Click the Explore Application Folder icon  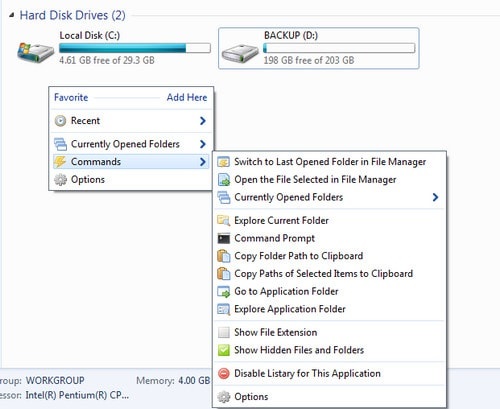(x=224, y=309)
